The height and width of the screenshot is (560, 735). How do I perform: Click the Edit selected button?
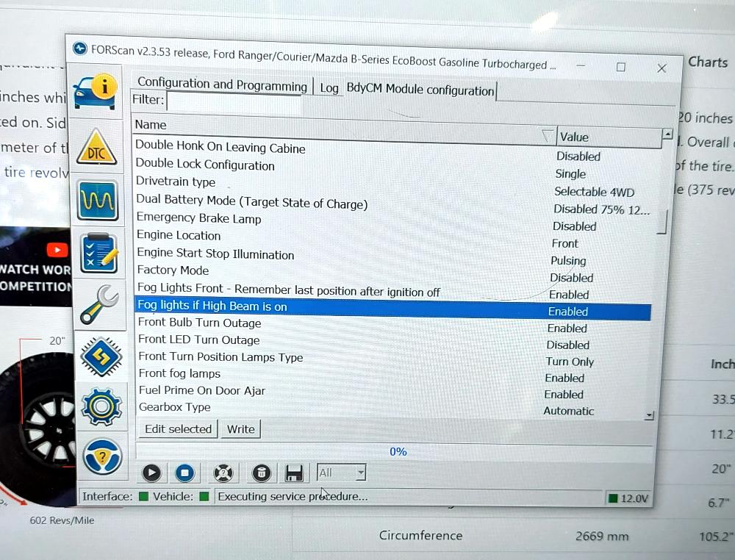coord(178,429)
